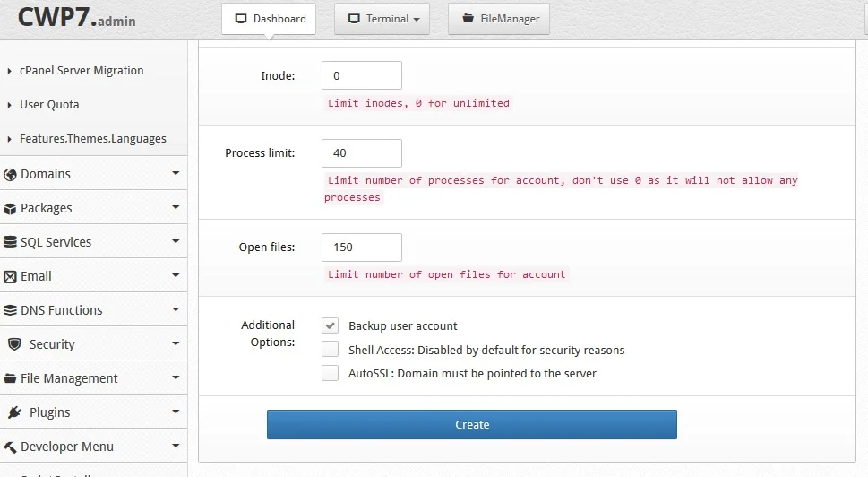Click the Dashboard monitor icon

point(241,19)
